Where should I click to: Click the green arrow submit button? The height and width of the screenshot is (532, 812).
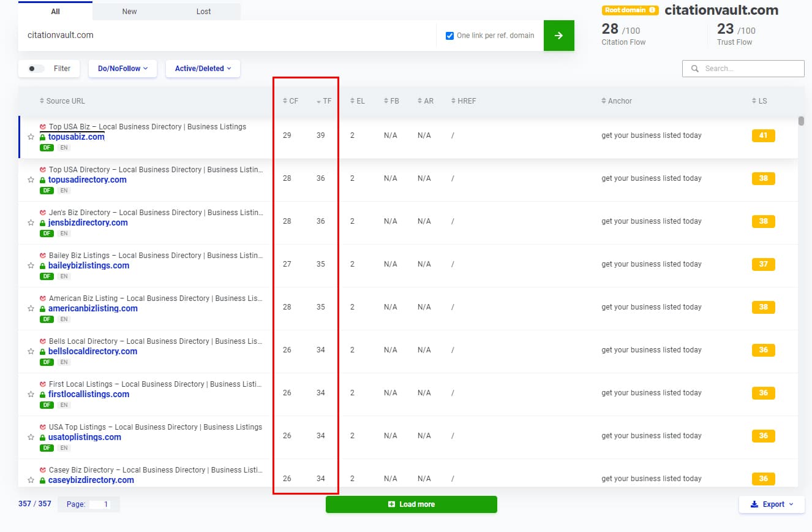coord(558,36)
